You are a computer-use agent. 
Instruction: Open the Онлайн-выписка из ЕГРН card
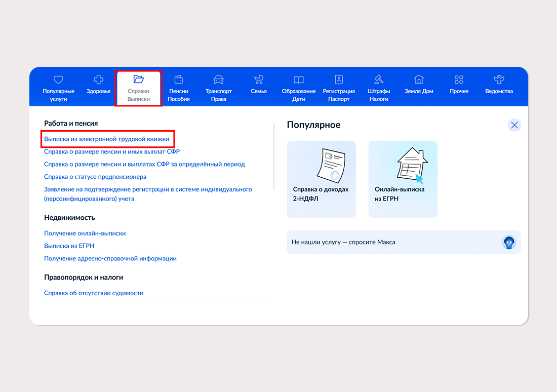click(x=403, y=179)
